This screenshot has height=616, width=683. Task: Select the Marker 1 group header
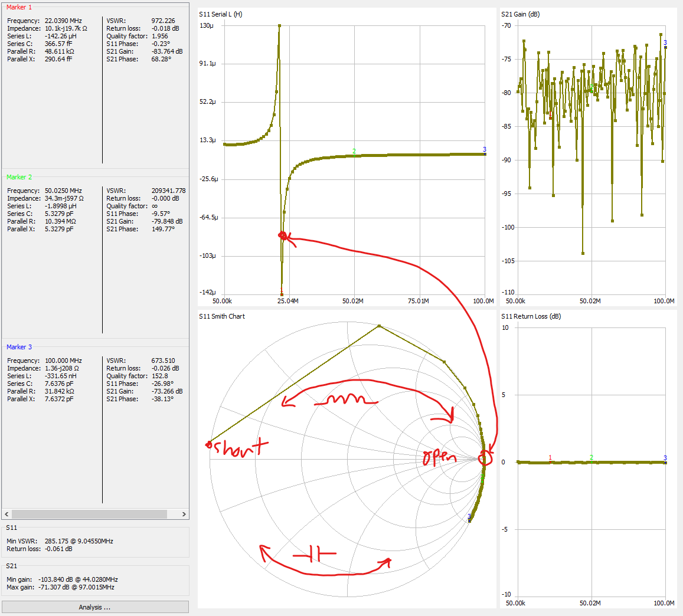point(19,7)
